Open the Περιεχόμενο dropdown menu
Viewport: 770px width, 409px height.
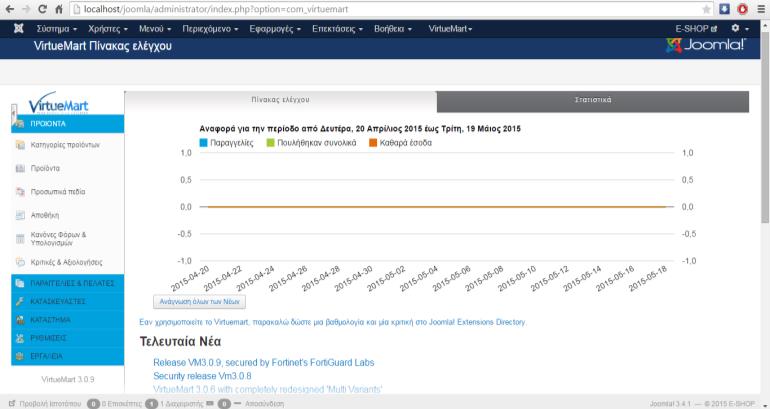[210, 28]
